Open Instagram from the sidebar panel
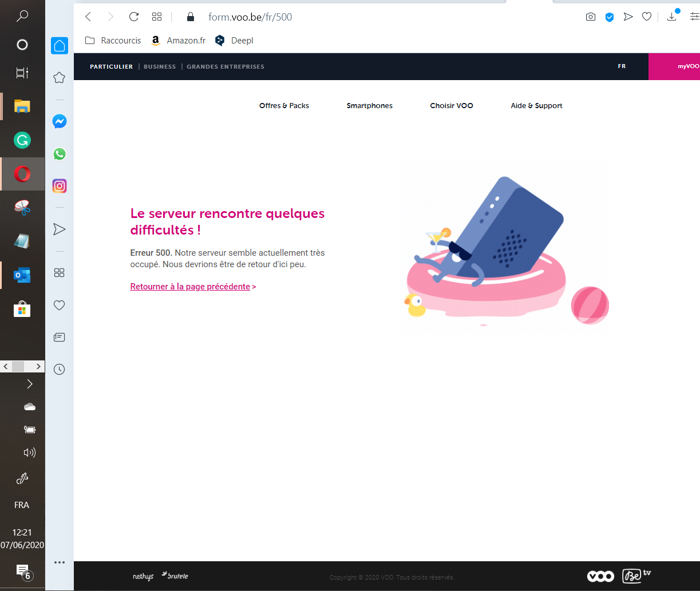The height and width of the screenshot is (591, 700). coord(59,186)
